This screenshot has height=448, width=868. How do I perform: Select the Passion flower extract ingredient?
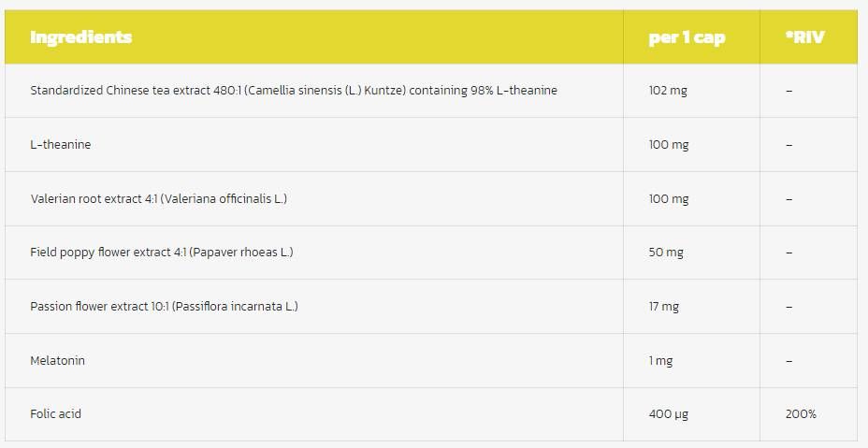tap(165, 307)
